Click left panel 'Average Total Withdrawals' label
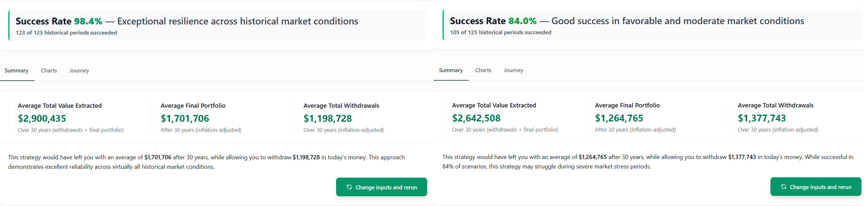868x206 pixels. 341,105
